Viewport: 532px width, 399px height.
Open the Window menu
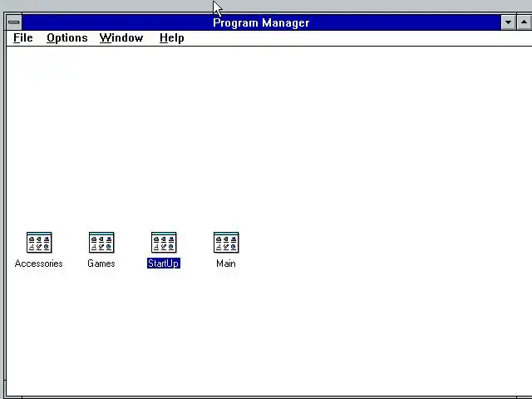click(x=121, y=38)
